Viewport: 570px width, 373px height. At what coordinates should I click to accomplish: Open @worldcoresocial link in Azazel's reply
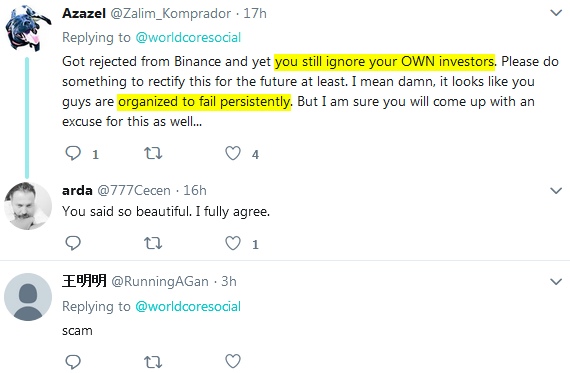point(188,37)
